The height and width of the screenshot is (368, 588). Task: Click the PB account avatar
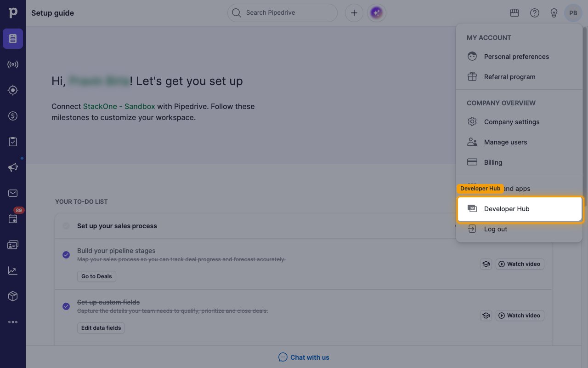(x=573, y=13)
